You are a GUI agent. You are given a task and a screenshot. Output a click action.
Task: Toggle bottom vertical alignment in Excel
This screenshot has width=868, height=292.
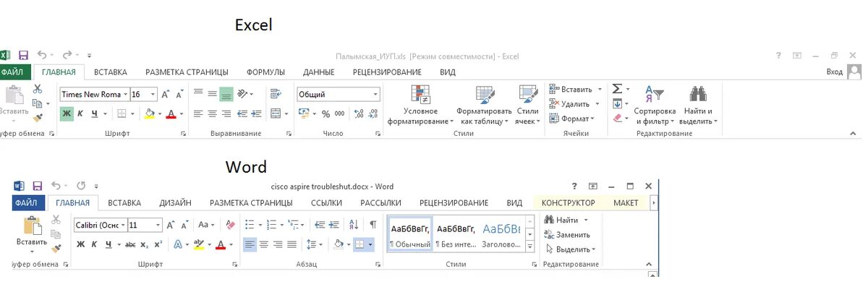(x=226, y=94)
